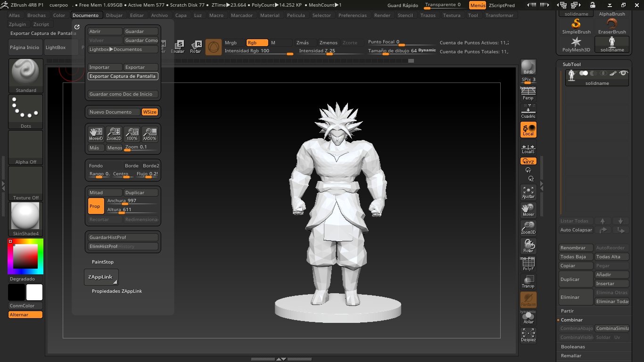The height and width of the screenshot is (362, 644).
Task: Click the MoverD hand icon
Action: tap(96, 134)
